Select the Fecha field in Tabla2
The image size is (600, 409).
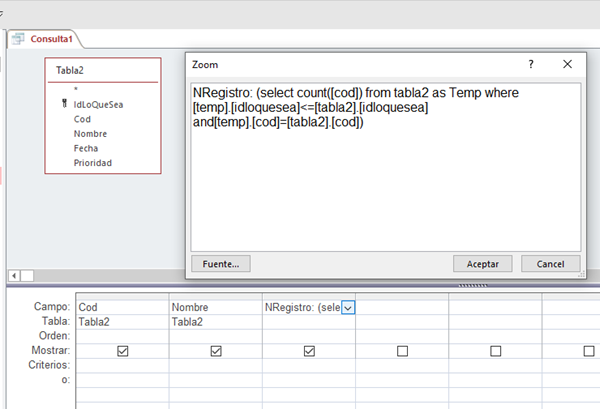coord(86,148)
